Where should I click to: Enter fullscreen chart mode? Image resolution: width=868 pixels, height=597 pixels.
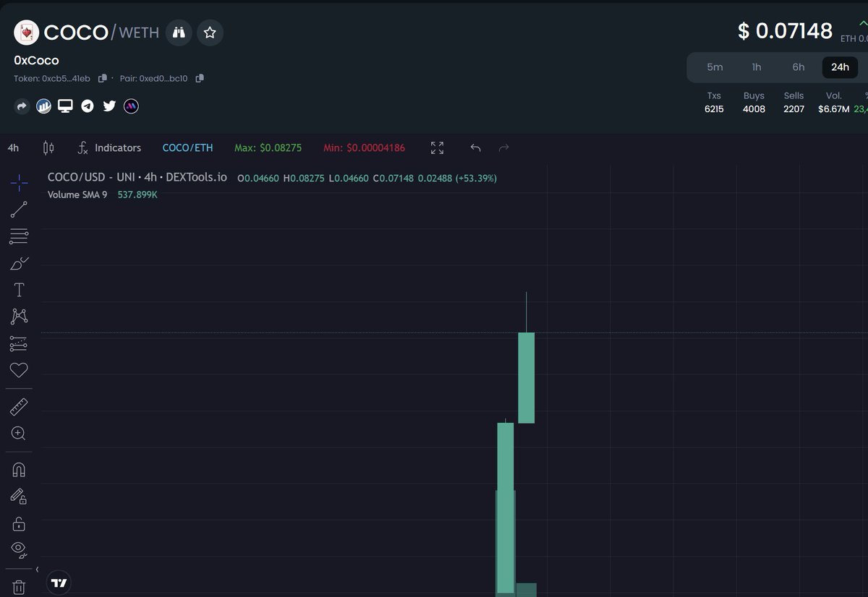tap(437, 147)
